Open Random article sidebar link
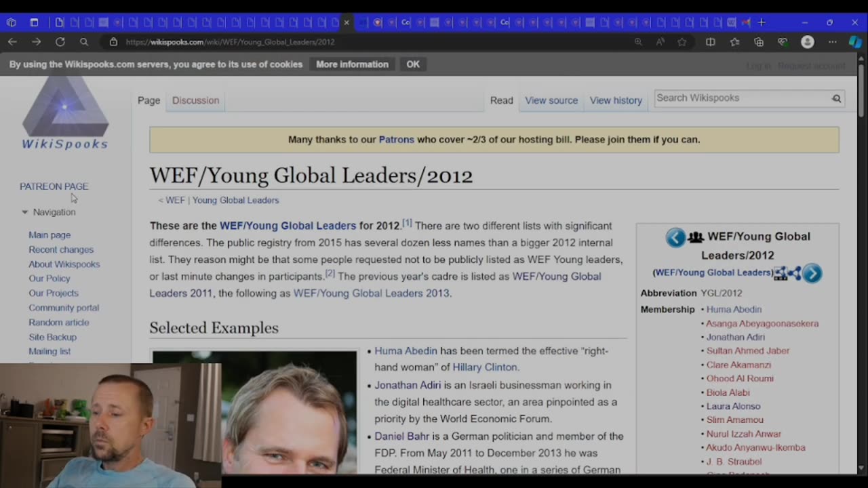Image resolution: width=868 pixels, height=488 pixels. coord(59,323)
